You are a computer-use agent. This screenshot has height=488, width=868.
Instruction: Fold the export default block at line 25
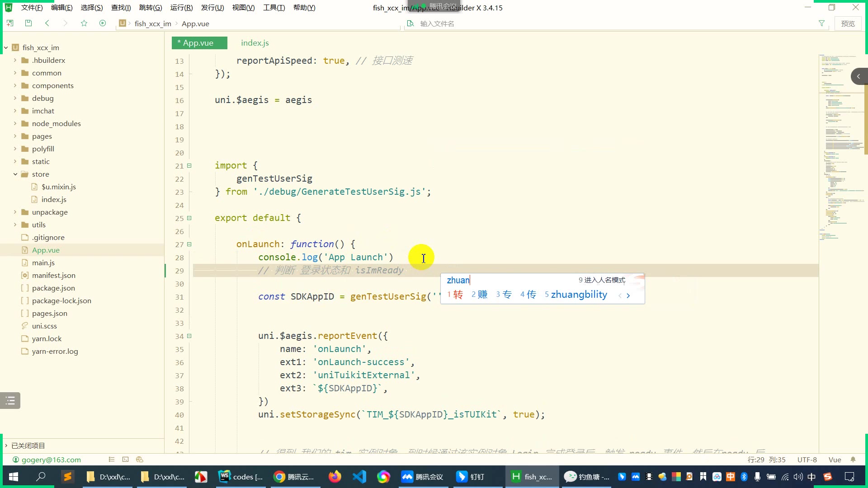(189, 218)
